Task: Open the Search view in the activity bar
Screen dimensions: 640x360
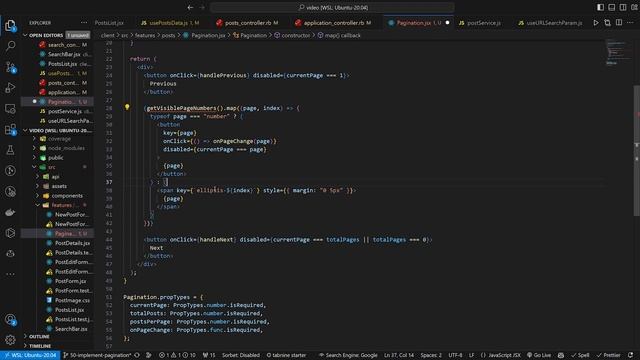Action: tap(10, 46)
